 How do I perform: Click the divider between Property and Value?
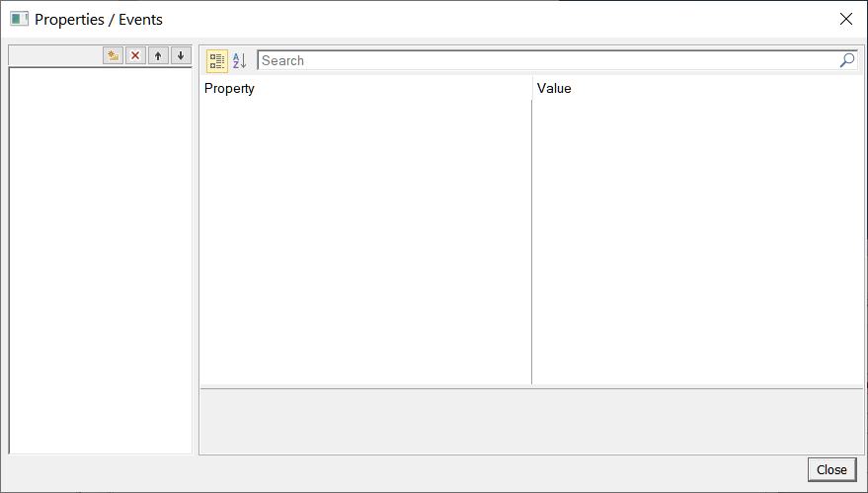pos(532,237)
